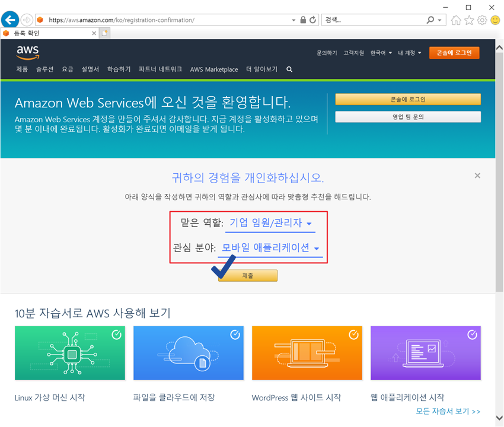The image size is (504, 427).
Task: Click the checkmark badge on web application card
Action: [x=472, y=334]
